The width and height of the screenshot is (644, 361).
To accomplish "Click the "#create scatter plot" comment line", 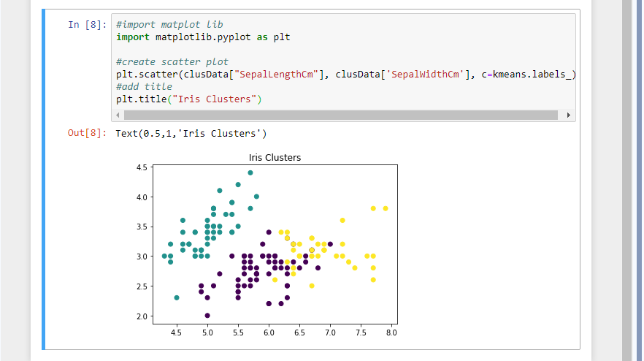I will (x=172, y=61).
